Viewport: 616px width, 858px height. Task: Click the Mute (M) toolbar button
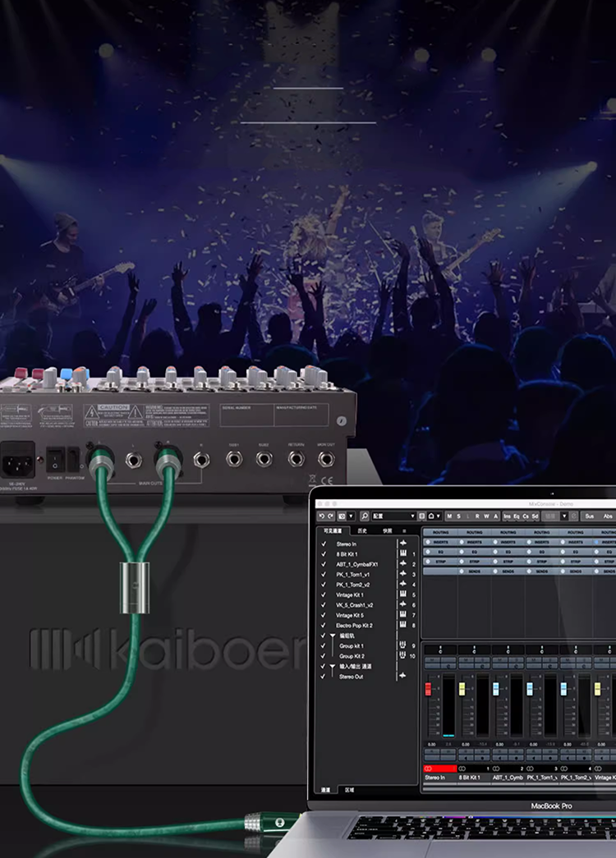pyautogui.click(x=449, y=516)
